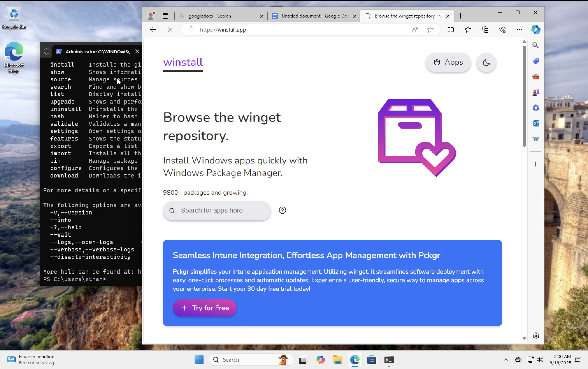The height and width of the screenshot is (369, 588).
Task: Open the Copilot sidebar icon
Action: click(535, 30)
